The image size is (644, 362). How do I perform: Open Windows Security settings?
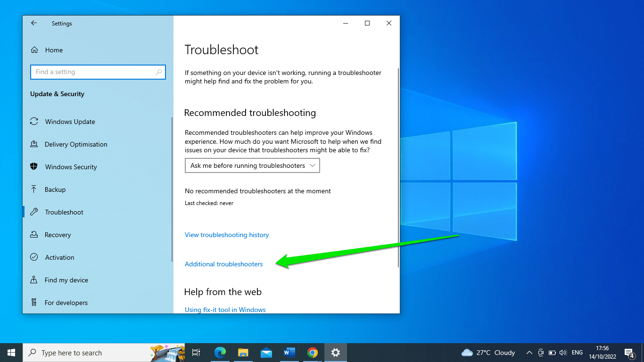(71, 167)
